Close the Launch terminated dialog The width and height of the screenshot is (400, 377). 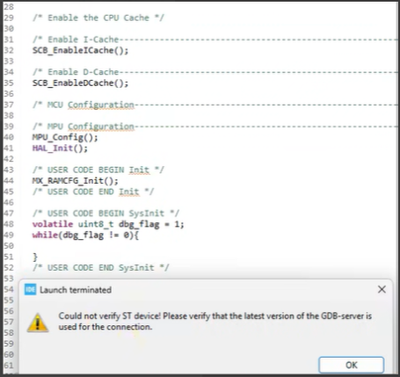click(382, 289)
